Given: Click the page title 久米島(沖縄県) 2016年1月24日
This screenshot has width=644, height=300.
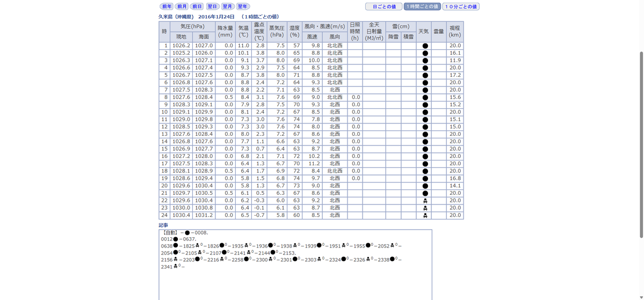Looking at the screenshot, I should pyautogui.click(x=197, y=17).
